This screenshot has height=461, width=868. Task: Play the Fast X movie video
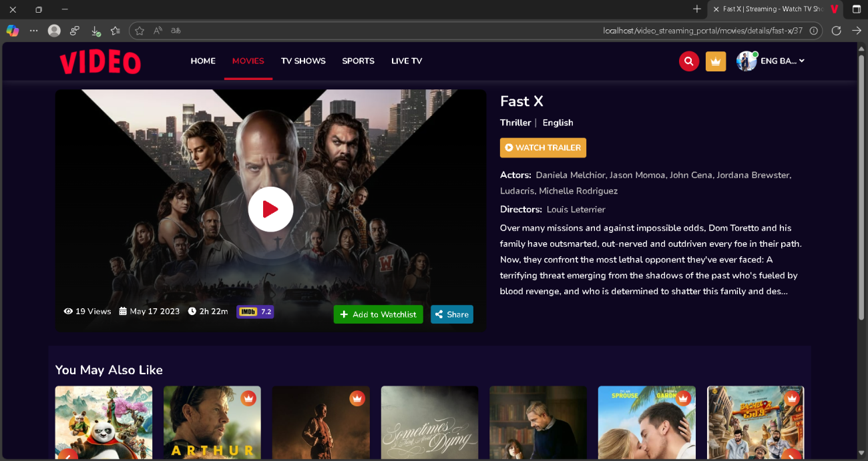270,209
